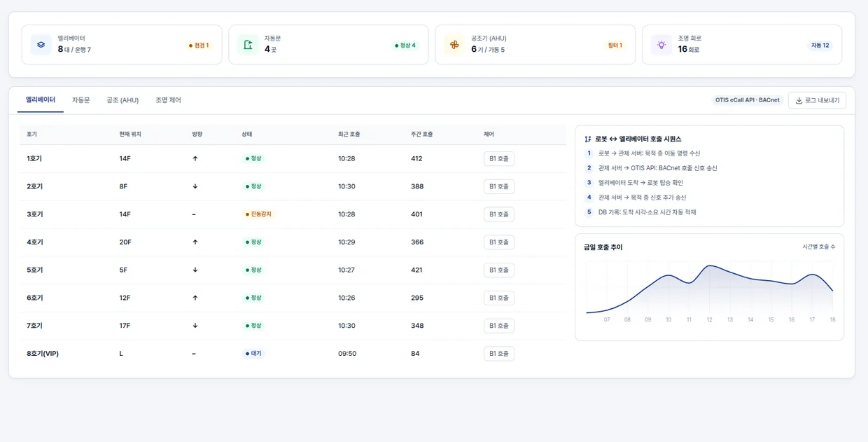Image resolution: width=868 pixels, height=442 pixels.
Task: Switch to the 자동문 tab
Action: click(81, 100)
